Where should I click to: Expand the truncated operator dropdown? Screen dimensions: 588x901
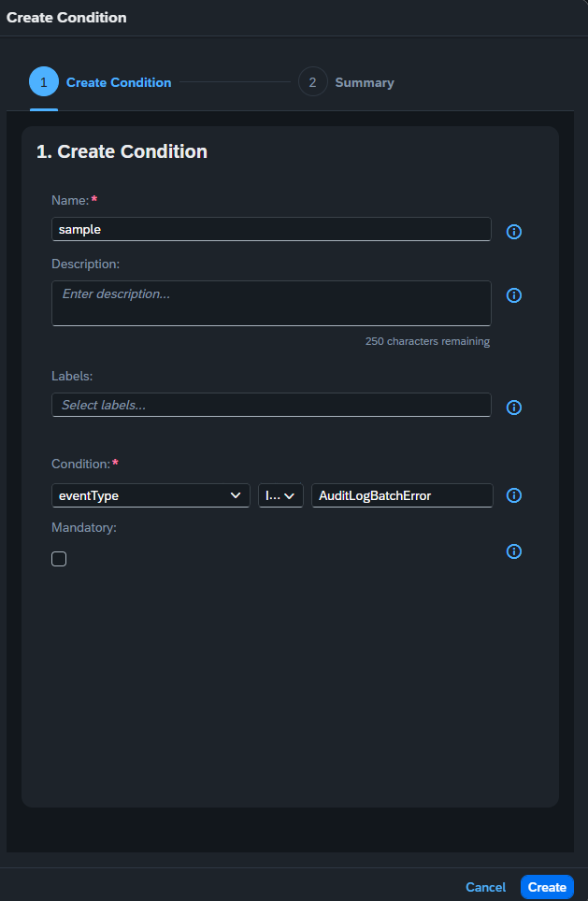[280, 495]
